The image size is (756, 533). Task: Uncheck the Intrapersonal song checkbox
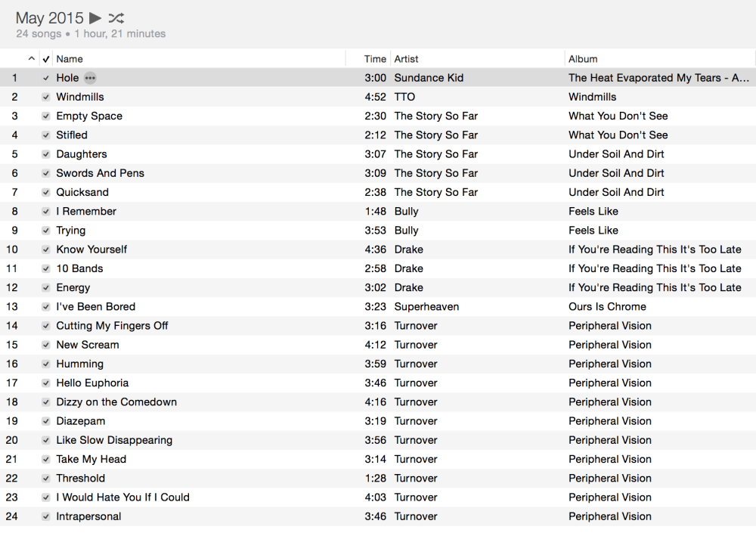tap(46, 516)
